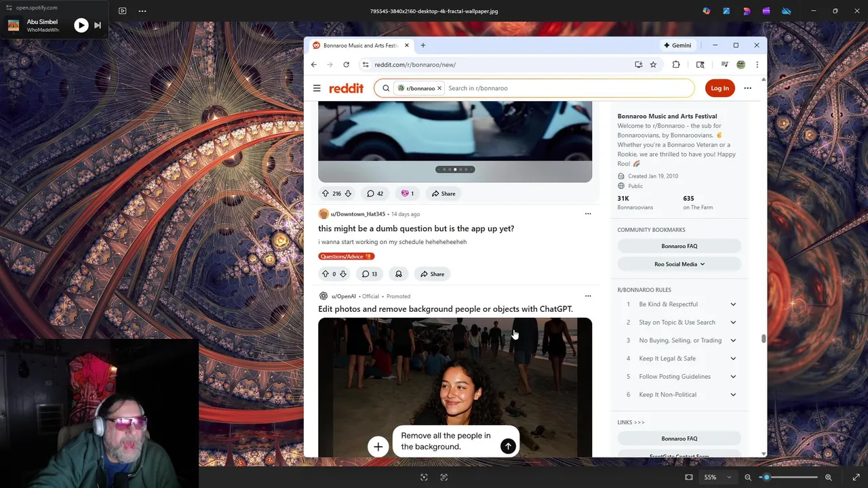This screenshot has width=868, height=488.
Task: Open options menu for the OpenAI ad
Action: click(x=588, y=296)
